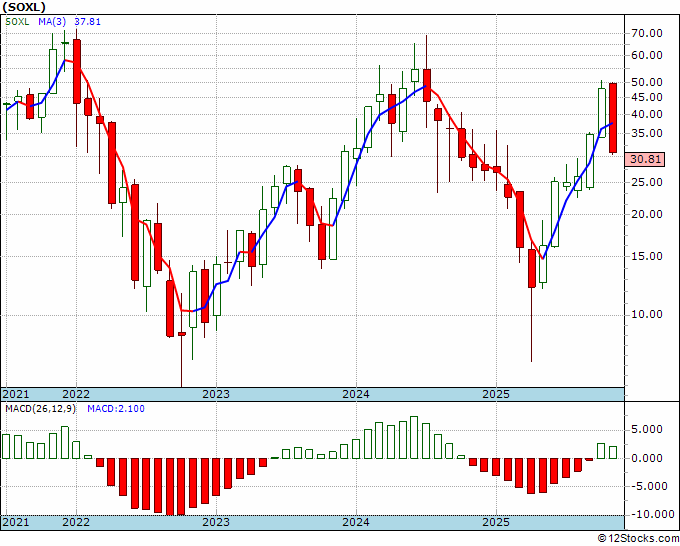Click the 30.81 current price tag

[x=646, y=159]
